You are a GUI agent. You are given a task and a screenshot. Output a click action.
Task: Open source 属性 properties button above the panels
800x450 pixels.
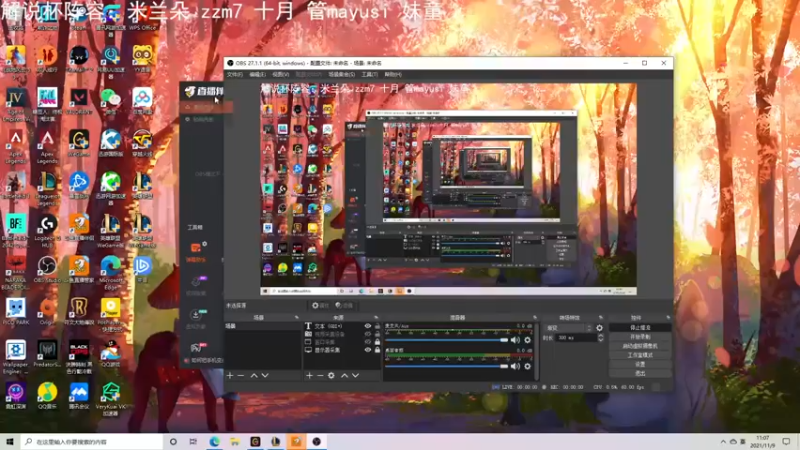click(320, 306)
